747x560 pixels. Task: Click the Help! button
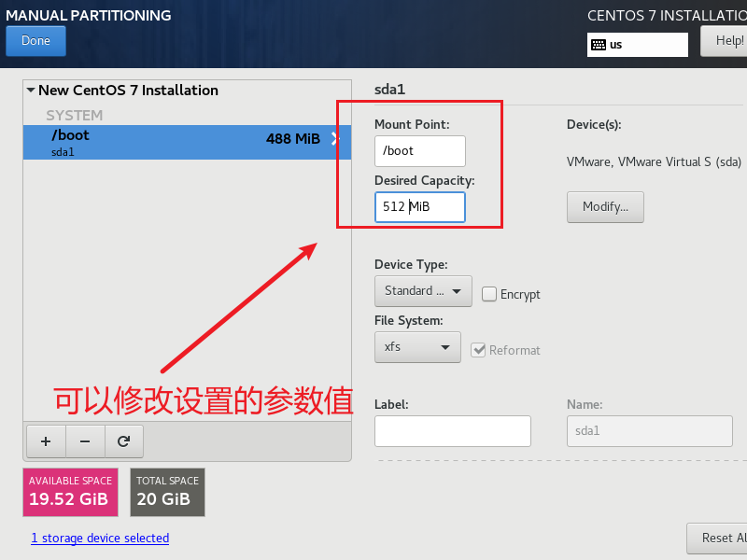tap(725, 41)
